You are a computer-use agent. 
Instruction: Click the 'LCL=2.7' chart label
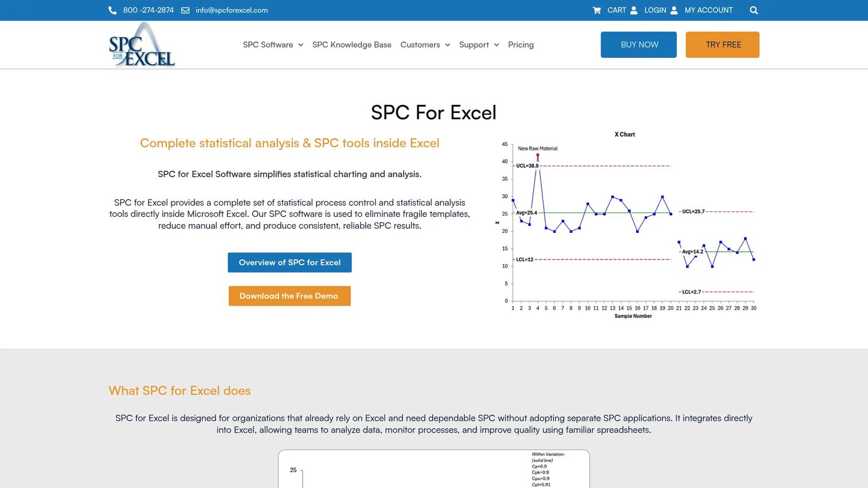coord(691,292)
